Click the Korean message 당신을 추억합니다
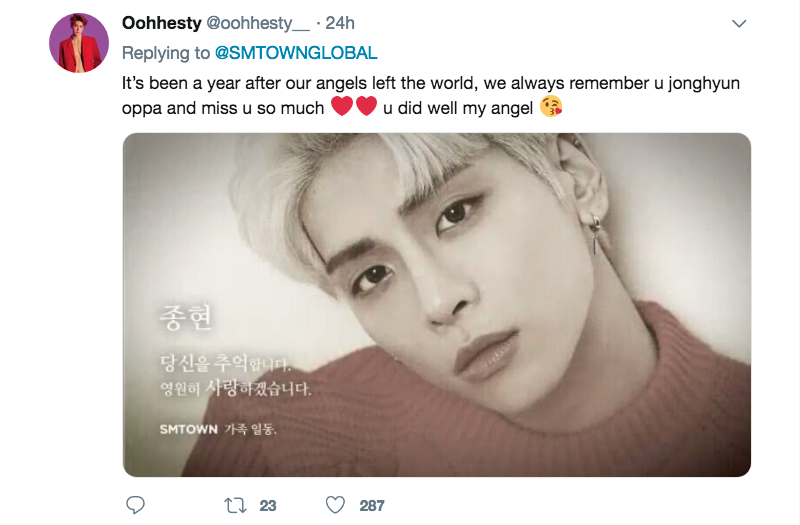This screenshot has width=800, height=525. click(x=225, y=363)
